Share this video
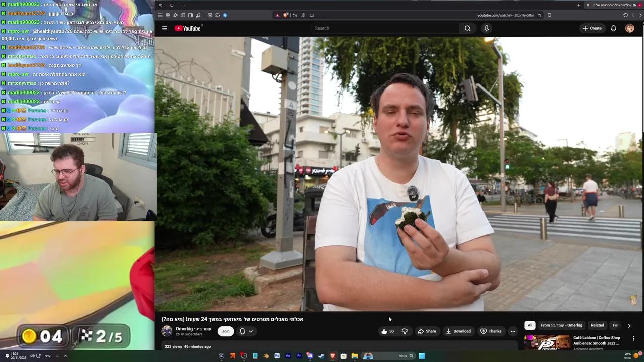644x362 pixels. 427,331
